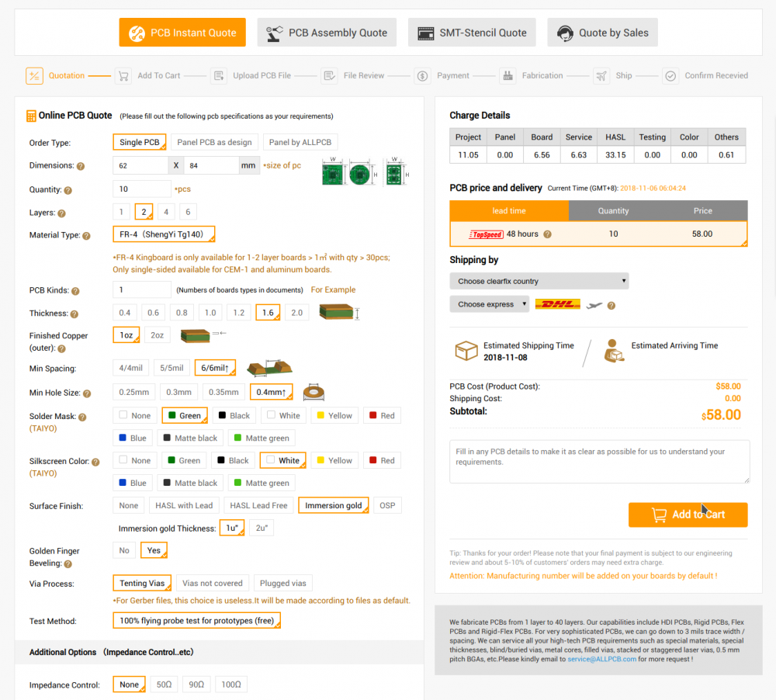Open the 48 hours lead time help icon
The image size is (776, 700).
coord(547,234)
